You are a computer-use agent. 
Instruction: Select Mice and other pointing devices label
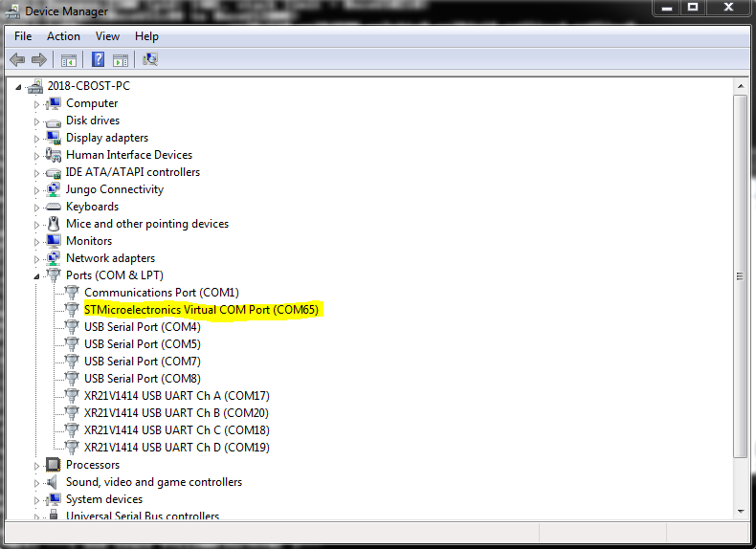pos(147,224)
